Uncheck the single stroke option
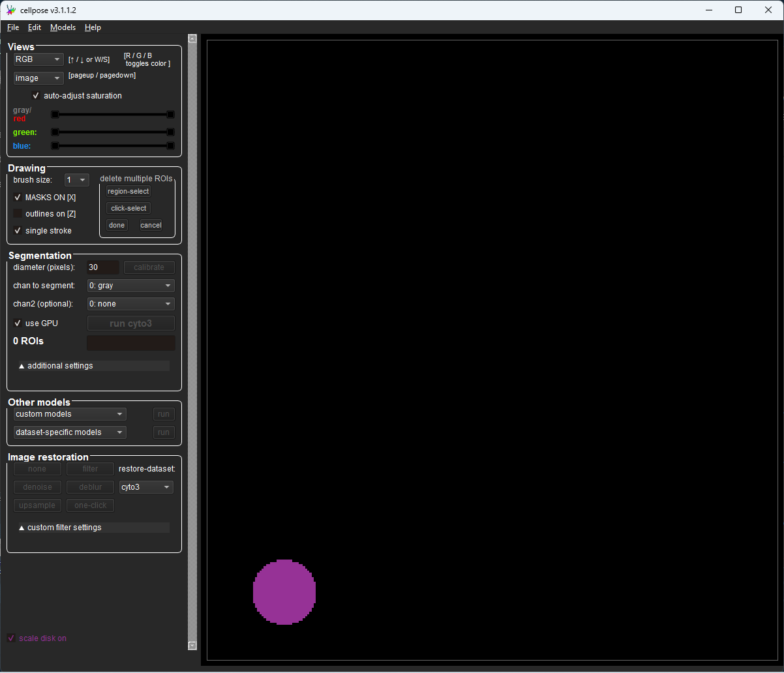 18,231
